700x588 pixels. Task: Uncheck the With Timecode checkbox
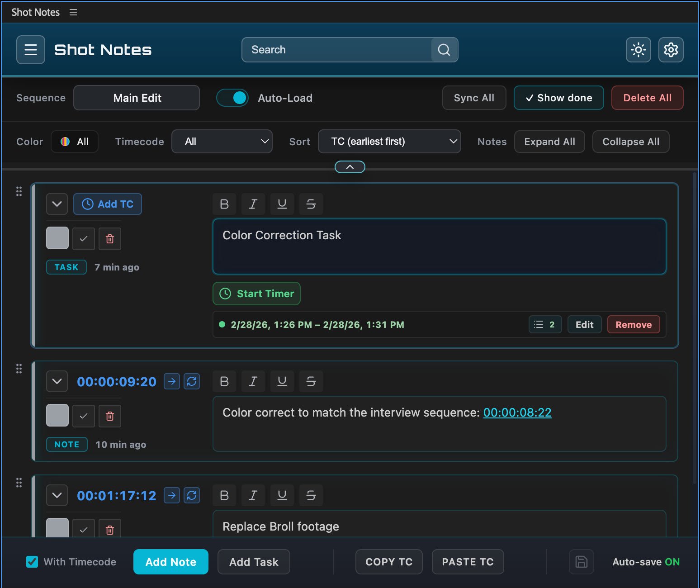click(32, 562)
